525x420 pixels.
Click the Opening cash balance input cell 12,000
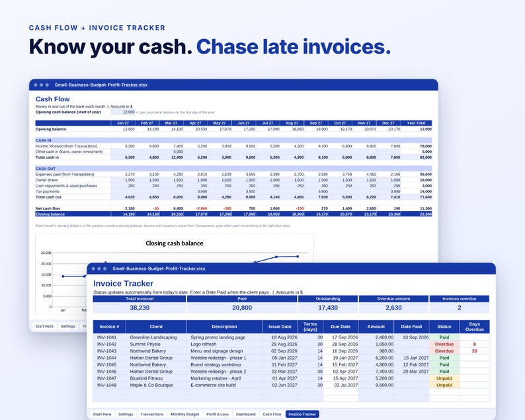pos(123,112)
